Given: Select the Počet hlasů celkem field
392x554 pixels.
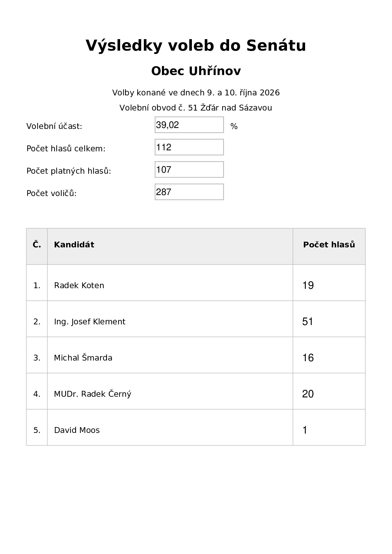Looking at the screenshot, I should (x=189, y=147).
